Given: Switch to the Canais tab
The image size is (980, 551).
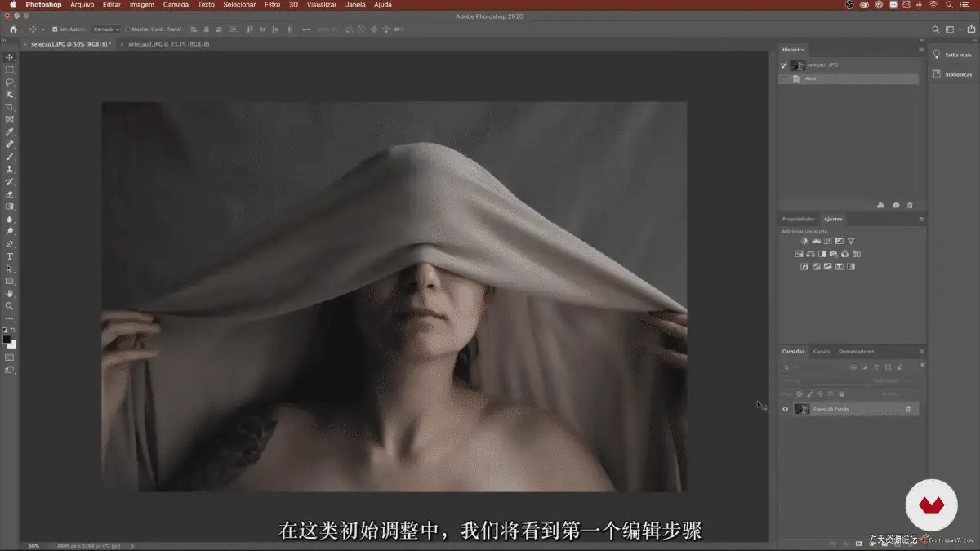Looking at the screenshot, I should [822, 352].
